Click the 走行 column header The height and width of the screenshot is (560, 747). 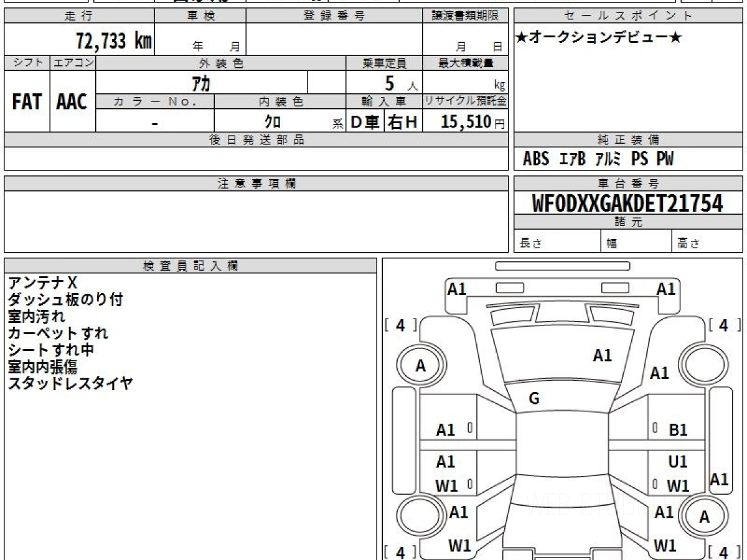(x=79, y=16)
